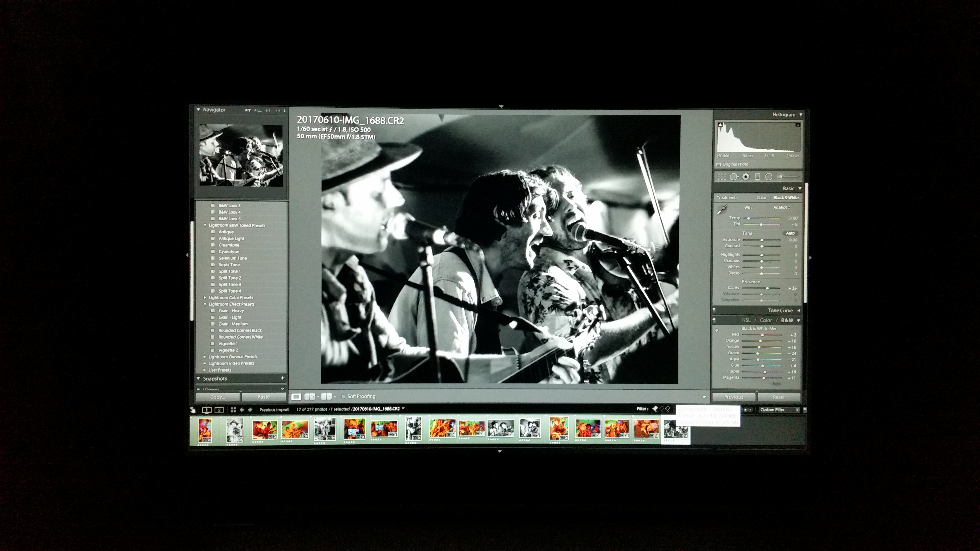The image size is (980, 551).
Task: Collapse the Histogram panel
Action: 800,115
